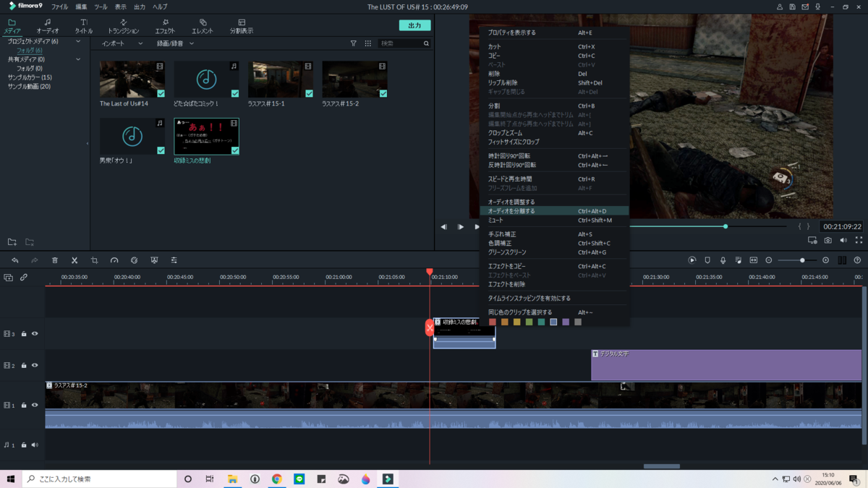Open the ファイル menu
Screen dimensions: 868x488
[59, 7]
